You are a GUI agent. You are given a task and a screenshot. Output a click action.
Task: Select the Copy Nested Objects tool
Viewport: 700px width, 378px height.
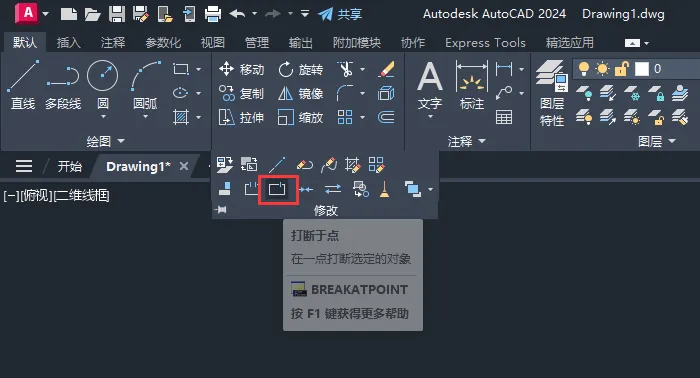pyautogui.click(x=361, y=190)
